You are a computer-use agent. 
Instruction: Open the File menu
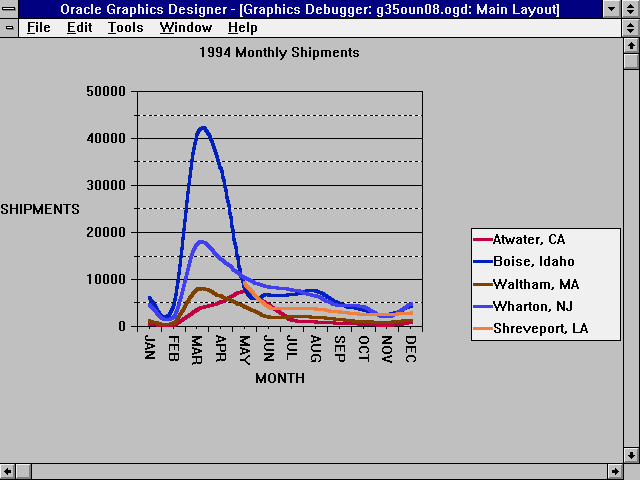click(x=38, y=28)
